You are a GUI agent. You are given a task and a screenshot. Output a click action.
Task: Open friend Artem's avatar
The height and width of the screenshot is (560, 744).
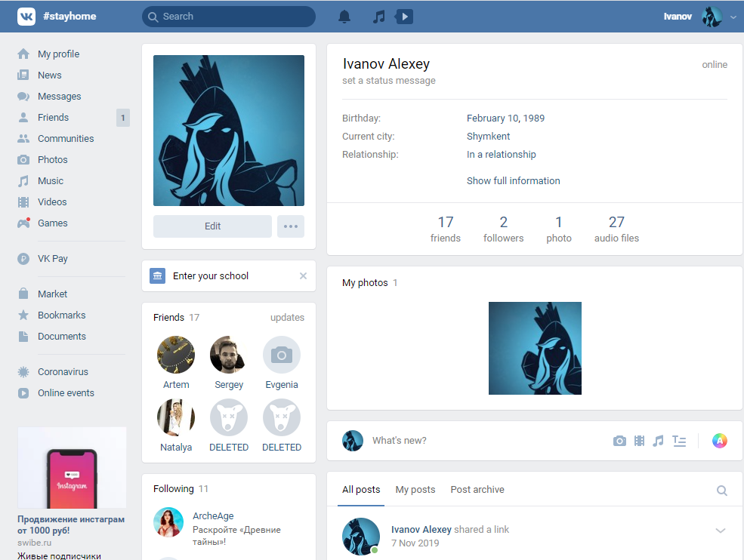[x=176, y=355]
